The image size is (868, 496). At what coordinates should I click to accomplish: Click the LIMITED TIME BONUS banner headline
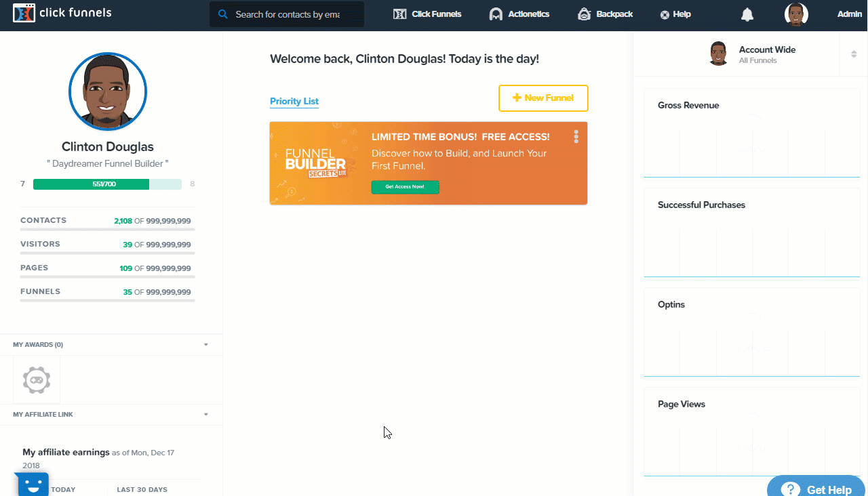(460, 137)
